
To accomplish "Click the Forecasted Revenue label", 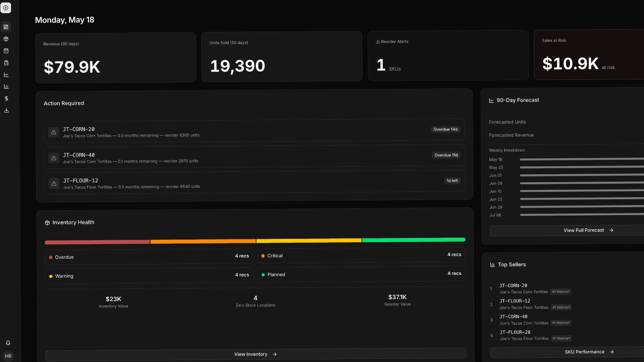I will pos(511,136).
